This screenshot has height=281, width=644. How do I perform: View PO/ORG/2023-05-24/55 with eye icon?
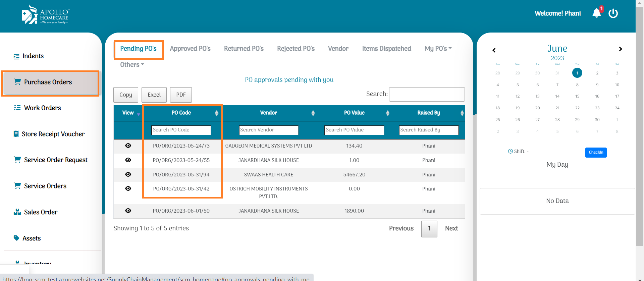[x=128, y=160]
